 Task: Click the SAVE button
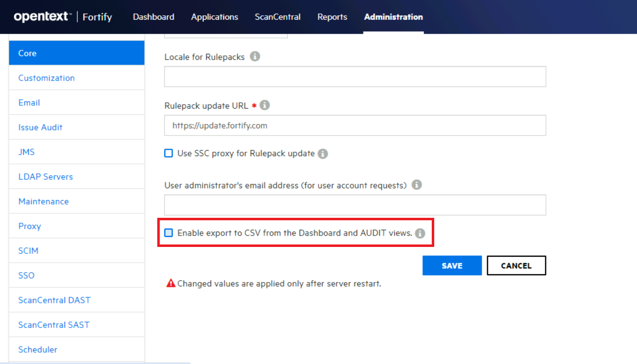click(x=452, y=265)
